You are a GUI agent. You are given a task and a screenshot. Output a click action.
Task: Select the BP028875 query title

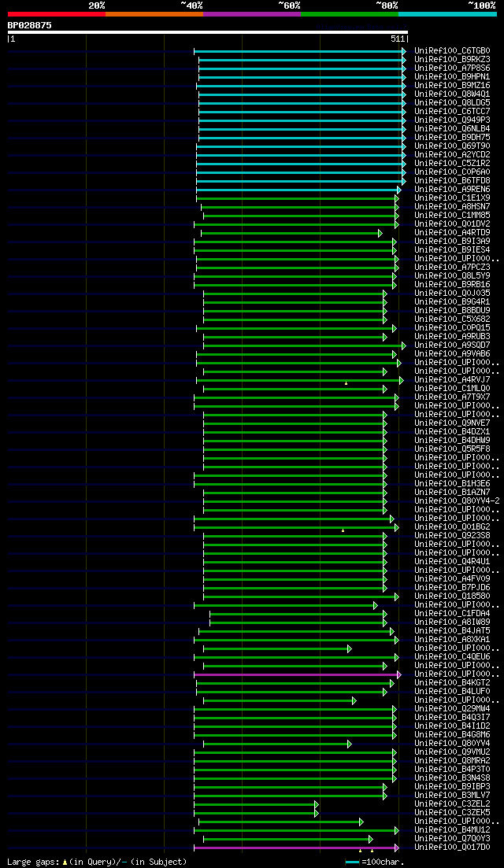point(29,25)
